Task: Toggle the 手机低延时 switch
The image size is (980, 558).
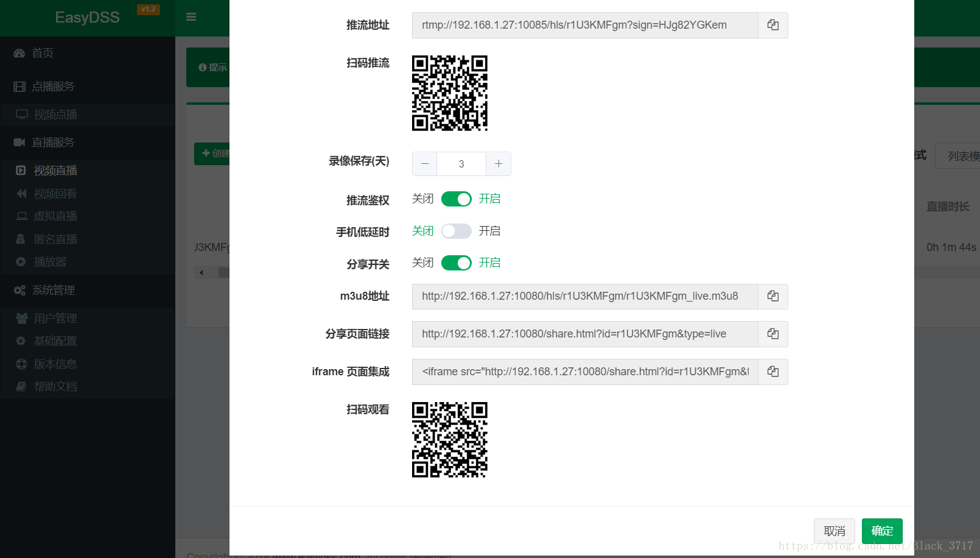Action: point(457,231)
